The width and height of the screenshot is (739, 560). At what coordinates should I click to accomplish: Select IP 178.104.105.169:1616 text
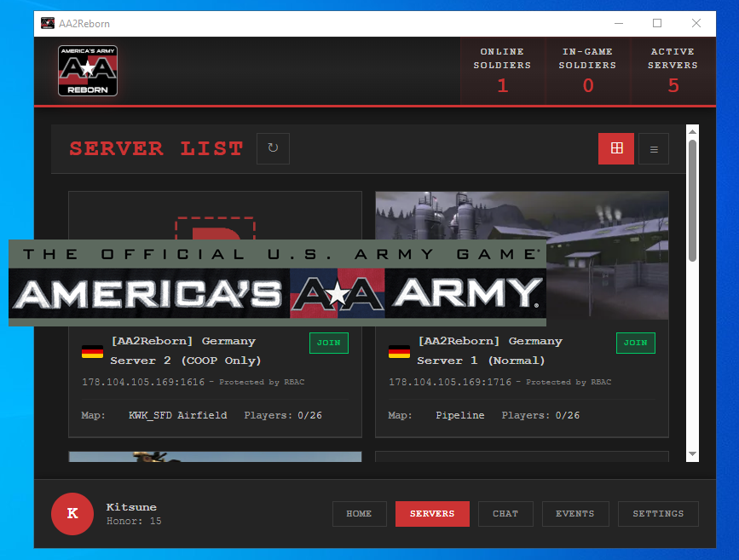pyautogui.click(x=143, y=383)
